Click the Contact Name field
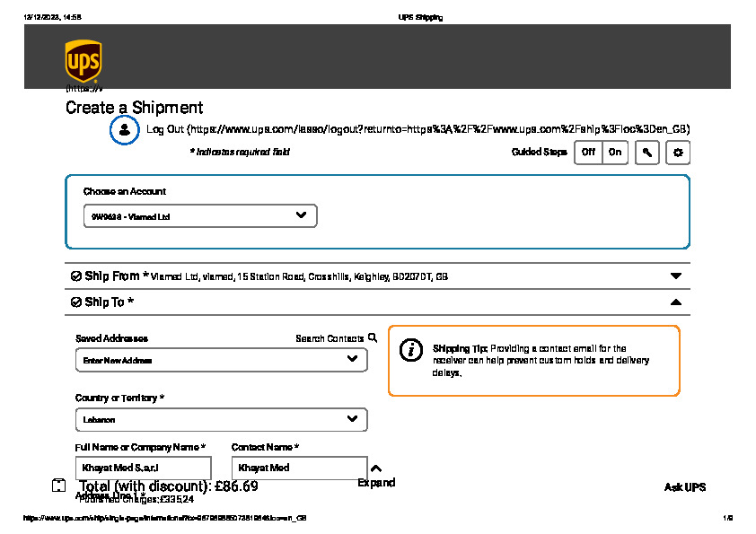Viewport: 756px width, 534px height. [299, 468]
